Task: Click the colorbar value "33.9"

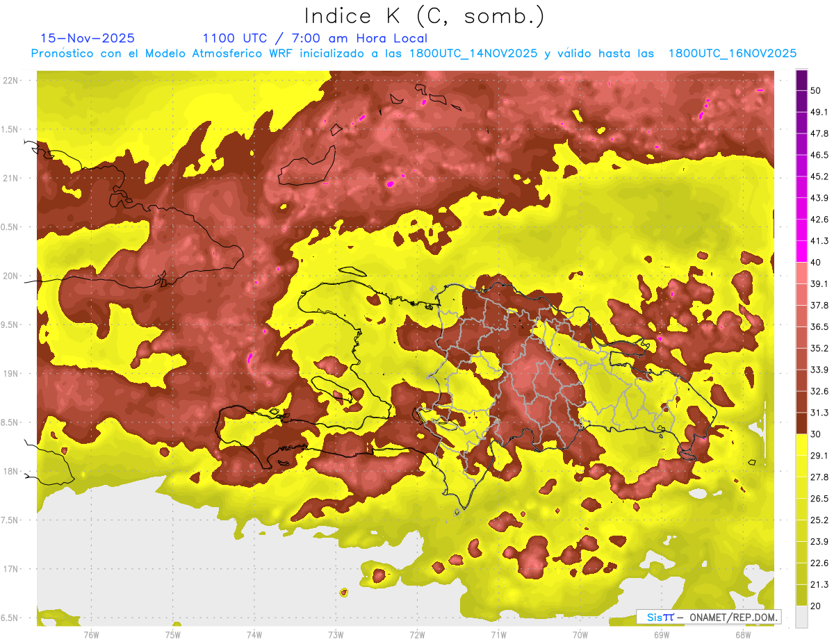Action: click(x=819, y=370)
